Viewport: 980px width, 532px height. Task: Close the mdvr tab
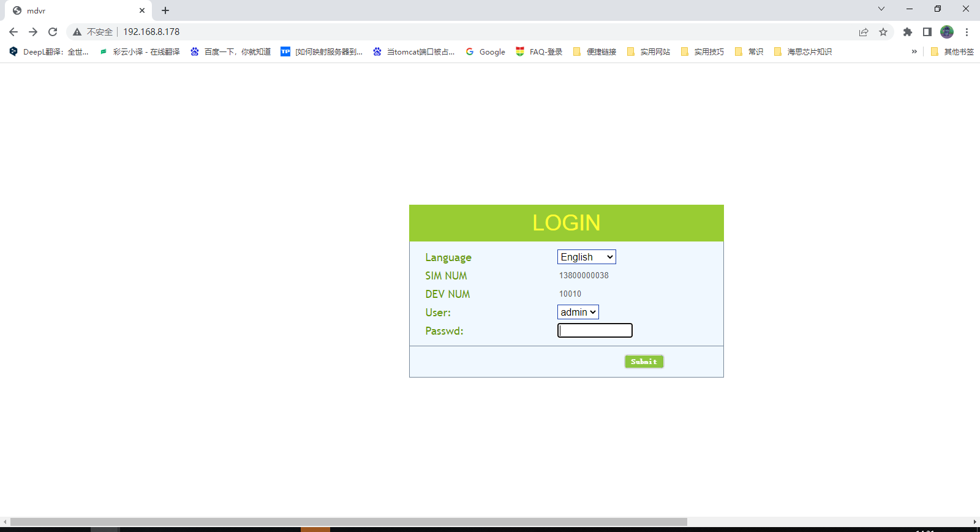point(142,10)
